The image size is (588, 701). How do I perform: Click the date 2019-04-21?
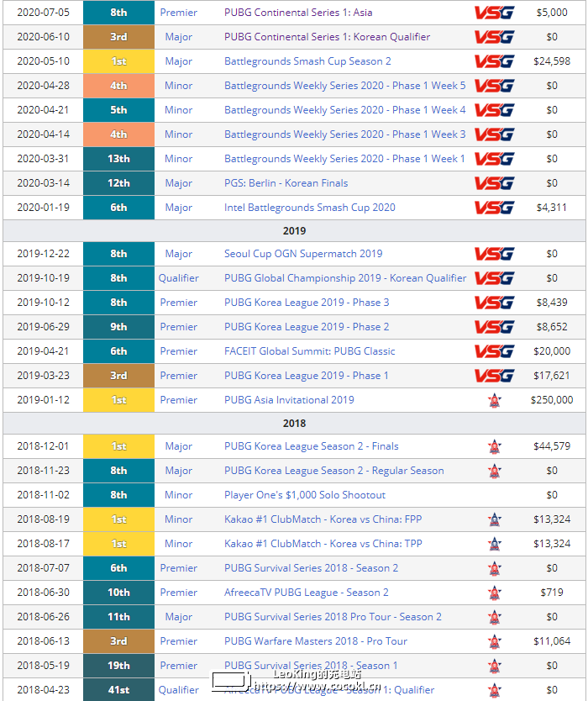tap(44, 351)
